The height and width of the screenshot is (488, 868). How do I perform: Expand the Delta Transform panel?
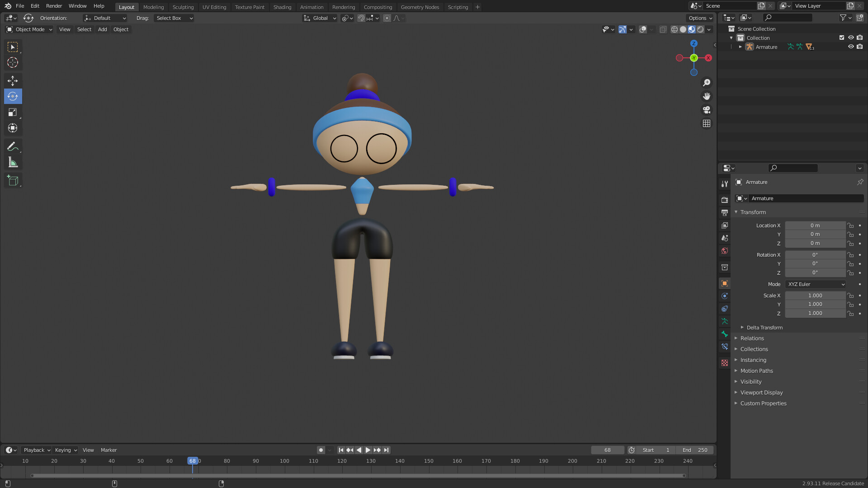(764, 328)
